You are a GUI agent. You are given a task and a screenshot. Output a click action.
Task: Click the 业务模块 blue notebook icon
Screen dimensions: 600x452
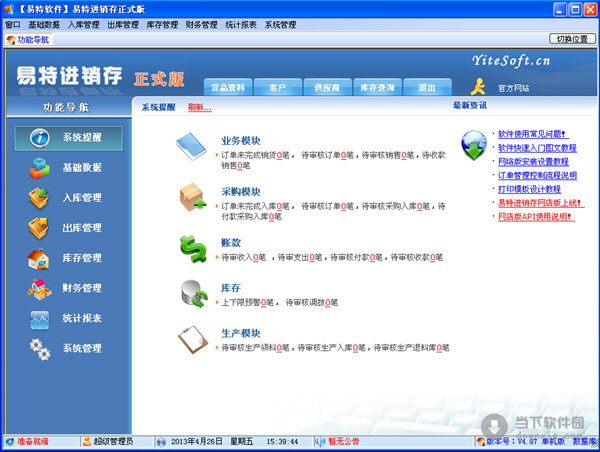[191, 146]
